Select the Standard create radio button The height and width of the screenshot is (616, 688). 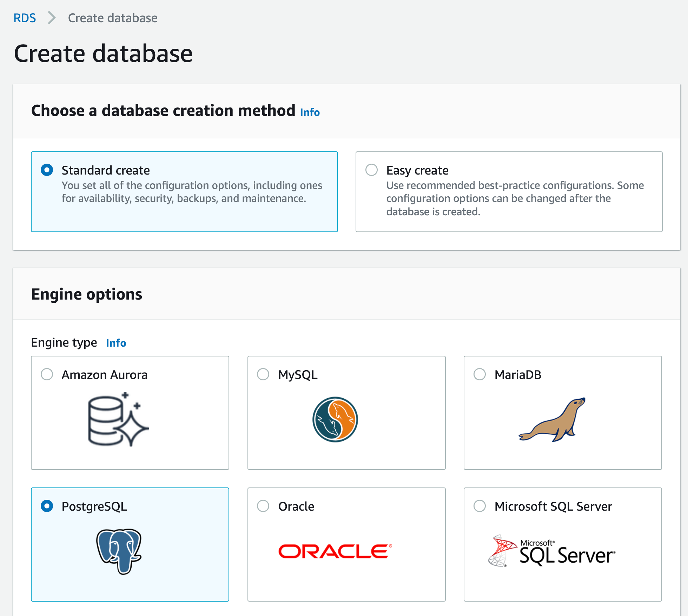(x=47, y=170)
